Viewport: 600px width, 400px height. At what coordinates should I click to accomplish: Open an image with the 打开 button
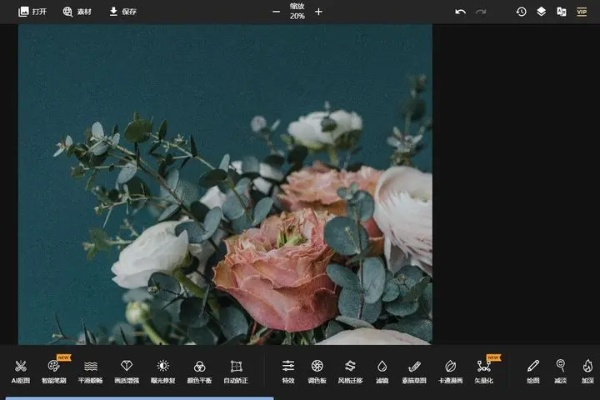tap(33, 11)
